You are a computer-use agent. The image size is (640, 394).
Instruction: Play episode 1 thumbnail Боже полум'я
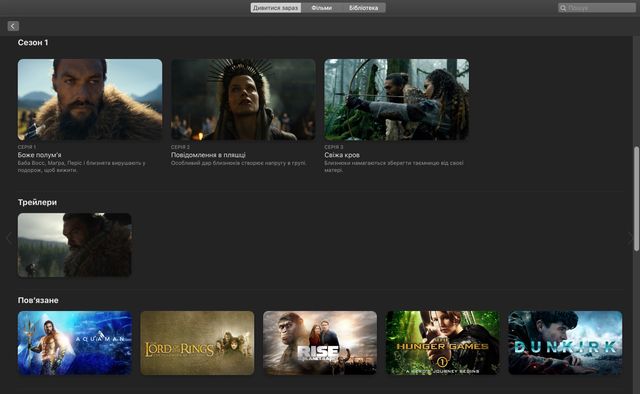pos(90,100)
